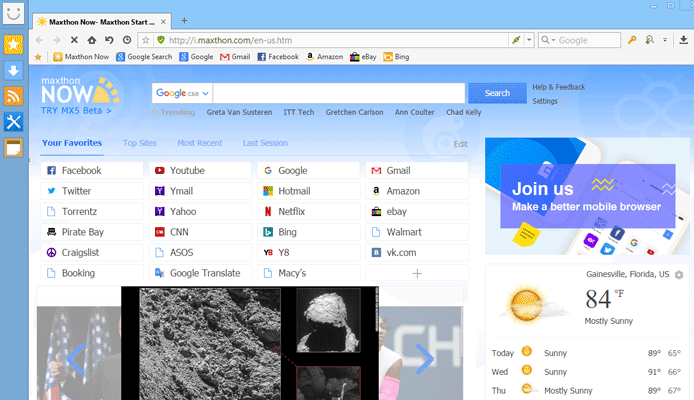Click the green security shield icon
The width and height of the screenshot is (694, 400).
click(161, 40)
